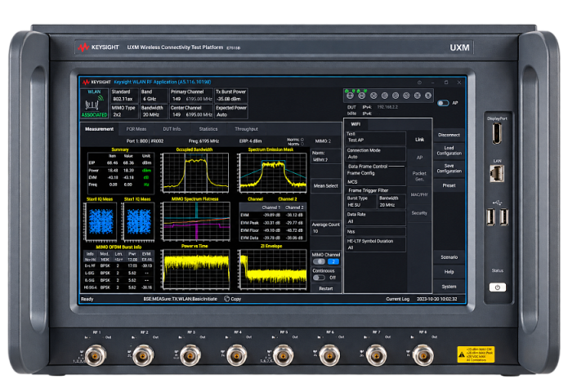Select the Spectrum Emission Mask plot
568x392 pixels.
click(272, 172)
